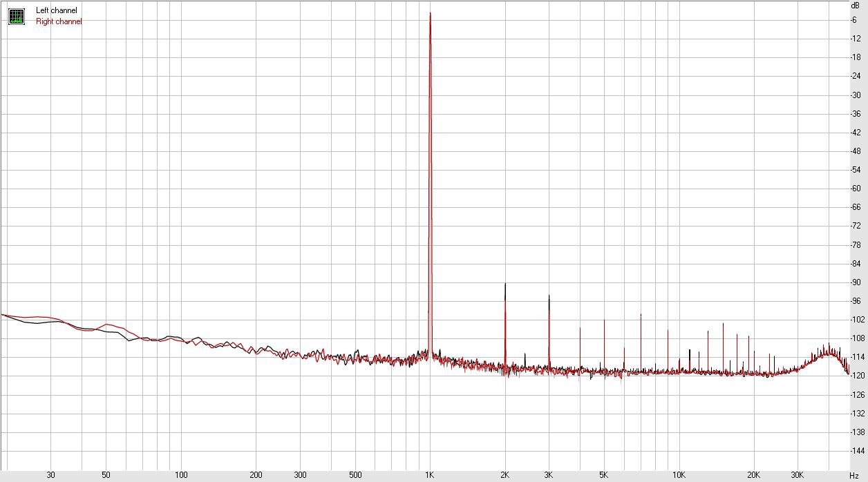Viewport: 868px width, 482px height.
Task: Click the -90 dB scale value
Action: pos(856,282)
